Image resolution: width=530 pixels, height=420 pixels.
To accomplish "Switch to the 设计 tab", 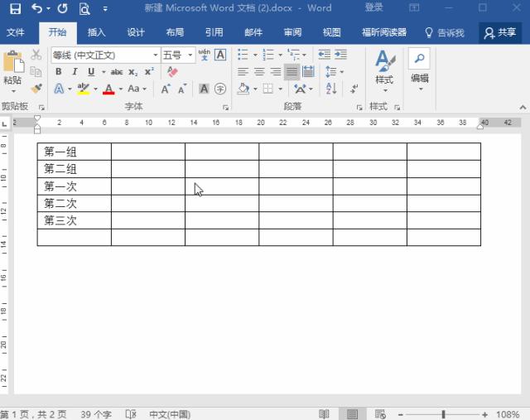I will 136,32.
